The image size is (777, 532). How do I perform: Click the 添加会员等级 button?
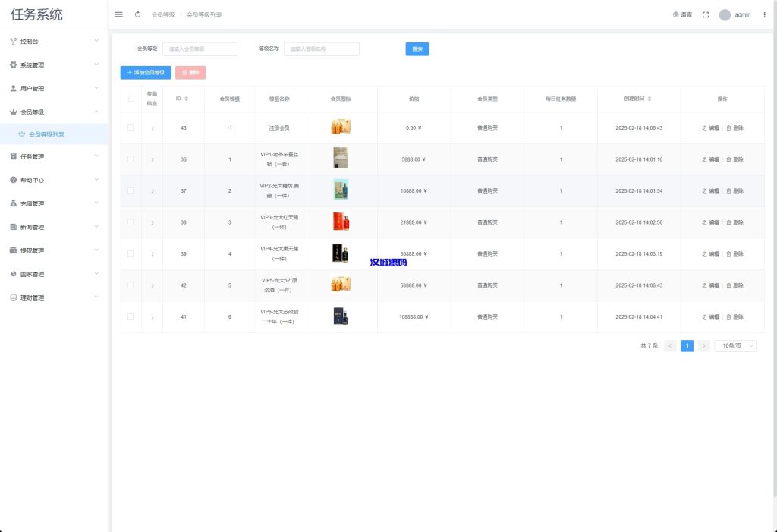click(146, 73)
